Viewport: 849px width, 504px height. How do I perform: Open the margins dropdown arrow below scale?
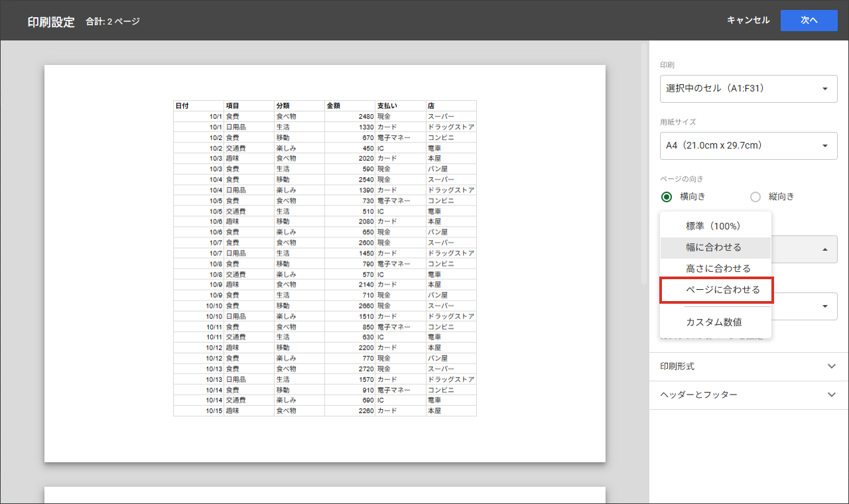(825, 306)
